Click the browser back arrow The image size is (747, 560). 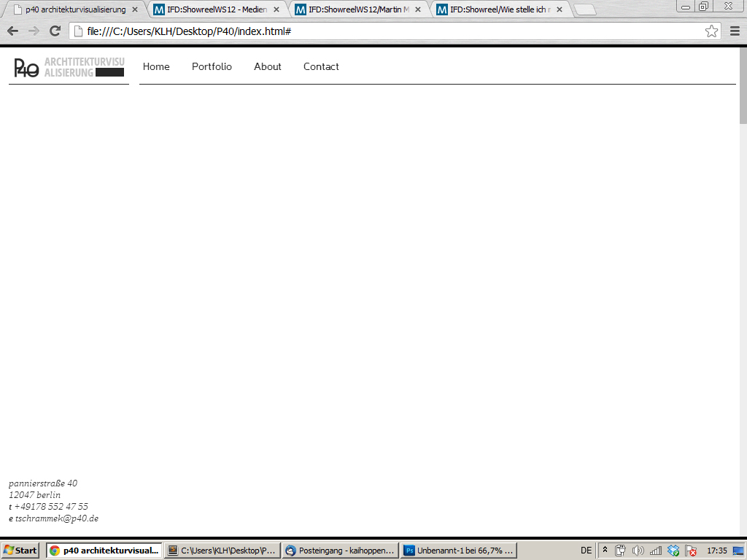tap(12, 31)
